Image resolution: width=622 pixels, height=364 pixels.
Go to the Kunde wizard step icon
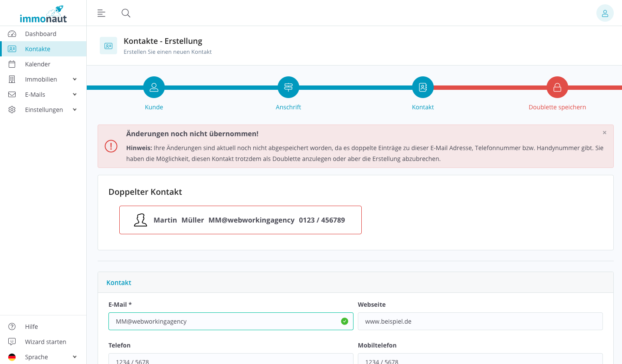(154, 87)
